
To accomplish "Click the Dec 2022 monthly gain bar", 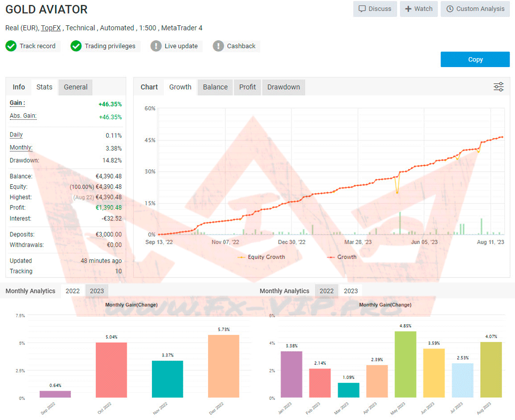I will [224, 366].
